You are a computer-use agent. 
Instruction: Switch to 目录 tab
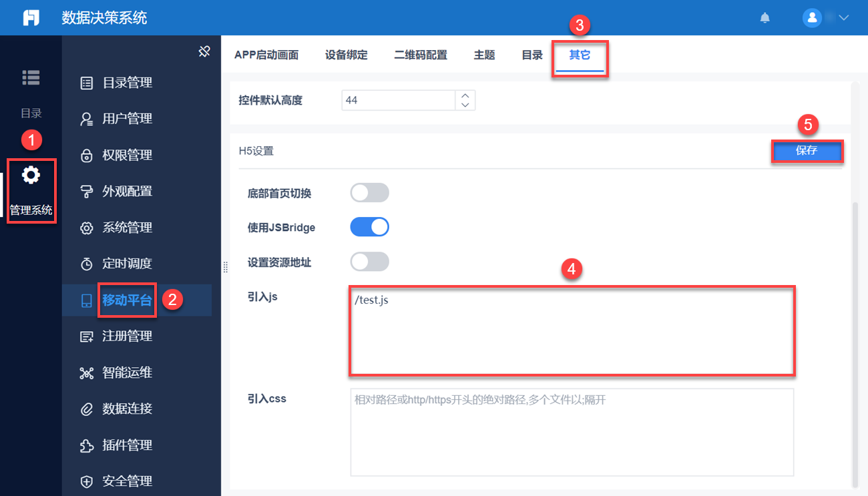(x=532, y=55)
